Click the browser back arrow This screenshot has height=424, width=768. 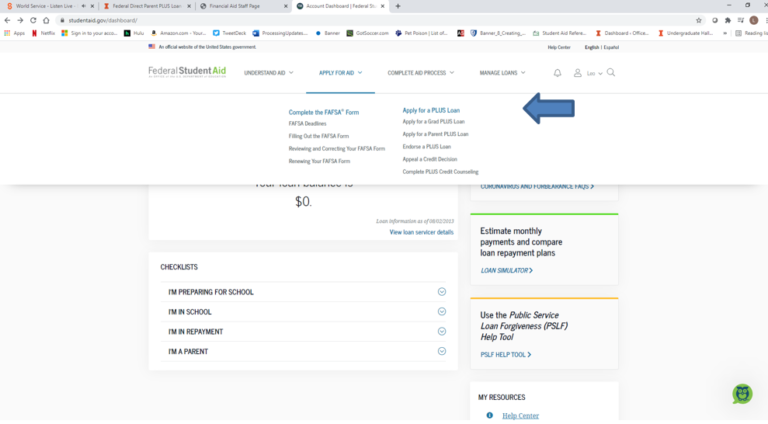[7, 20]
